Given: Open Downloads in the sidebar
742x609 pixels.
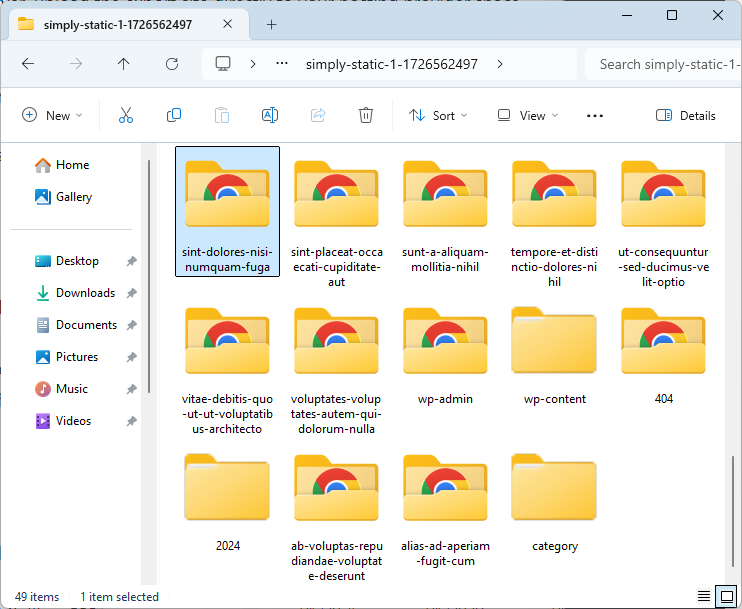Looking at the screenshot, I should point(85,293).
